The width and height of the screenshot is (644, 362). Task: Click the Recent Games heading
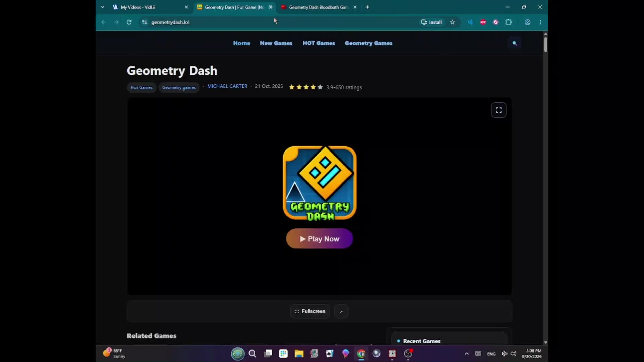click(x=422, y=341)
